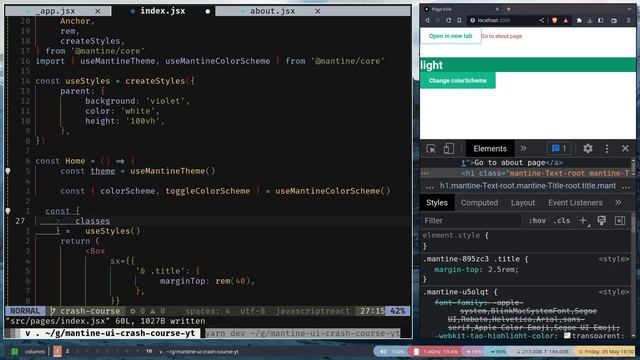This screenshot has height=360, width=640.
Task: Expand the trailing ellipsis in DOM breadcrumb
Action: point(627,186)
